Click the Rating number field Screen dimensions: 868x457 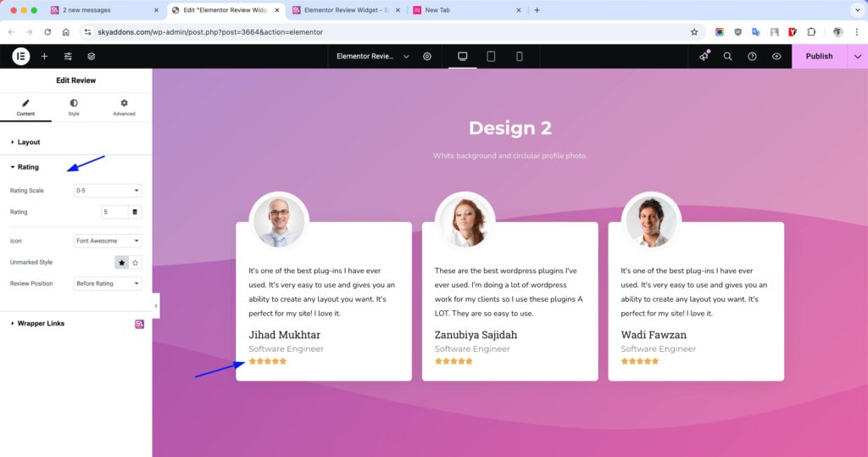coord(114,212)
